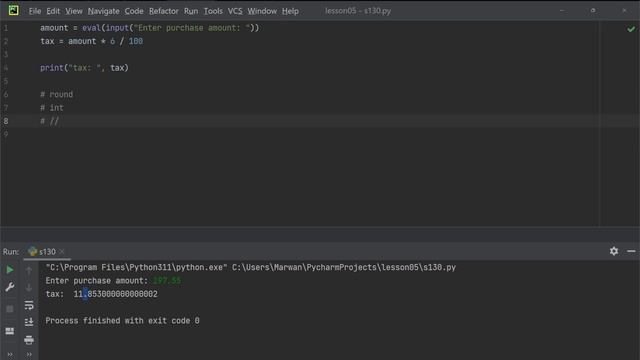This screenshot has width=640, height=360.
Task: Hide the Run tool window
Action: click(631, 251)
